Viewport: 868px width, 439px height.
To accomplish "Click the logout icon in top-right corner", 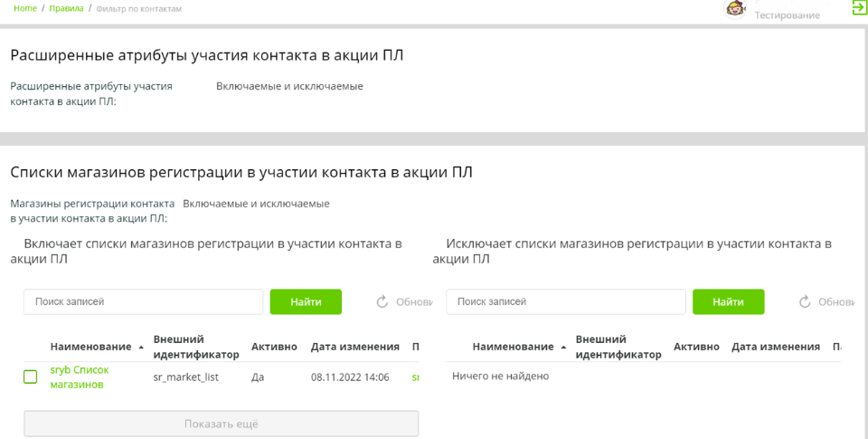I will pyautogui.click(x=859, y=8).
